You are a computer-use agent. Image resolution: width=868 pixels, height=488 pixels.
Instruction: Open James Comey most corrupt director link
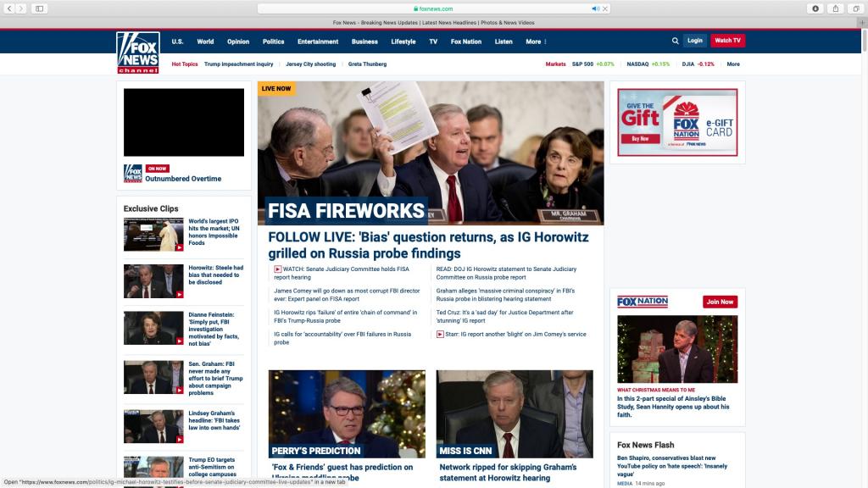(347, 295)
